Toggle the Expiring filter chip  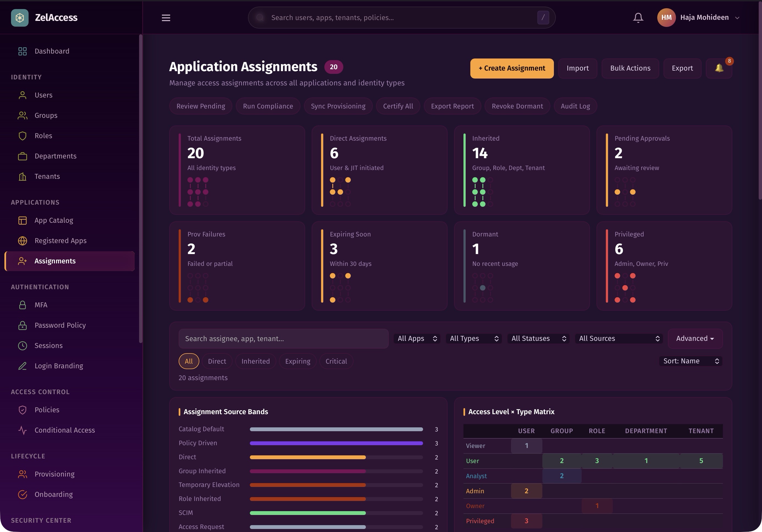(x=297, y=361)
